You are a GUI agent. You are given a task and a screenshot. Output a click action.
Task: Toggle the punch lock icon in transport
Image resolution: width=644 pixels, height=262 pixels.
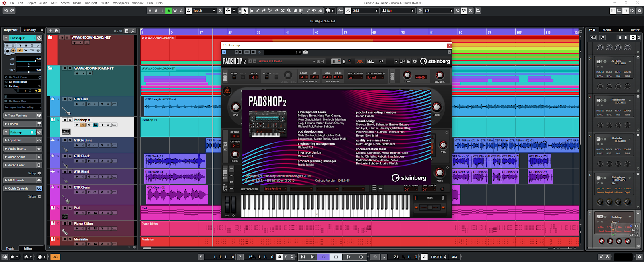(x=279, y=257)
